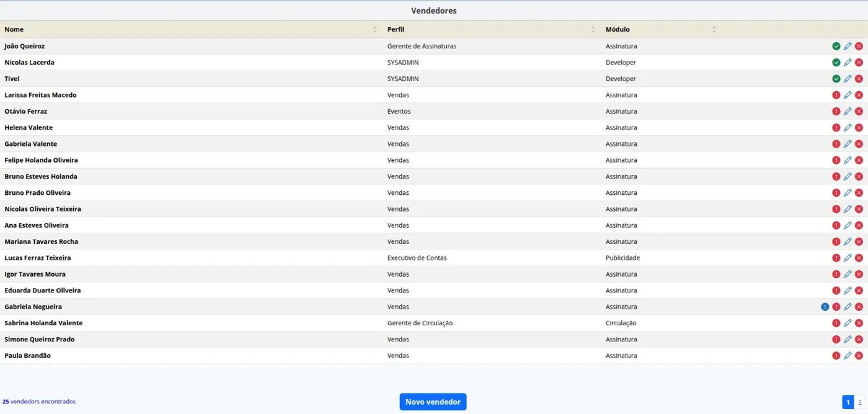Image resolution: width=868 pixels, height=414 pixels.
Task: Click the name 'Gabriela Nogueira'
Action: 33,307
